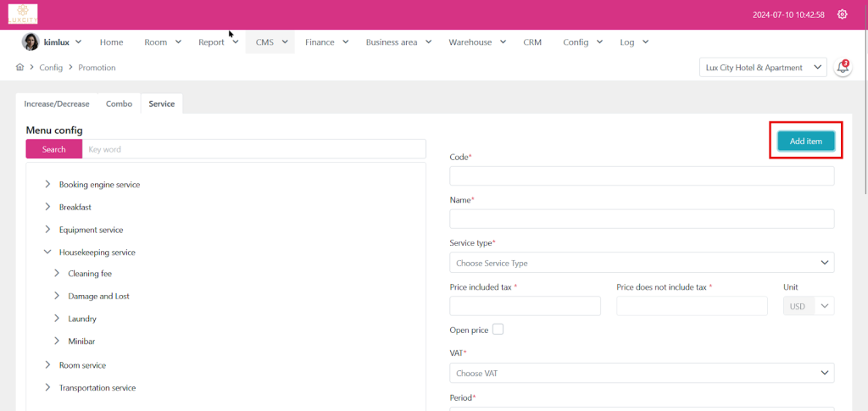Expand the Booking engine service chevron
The image size is (868, 411).
(48, 184)
